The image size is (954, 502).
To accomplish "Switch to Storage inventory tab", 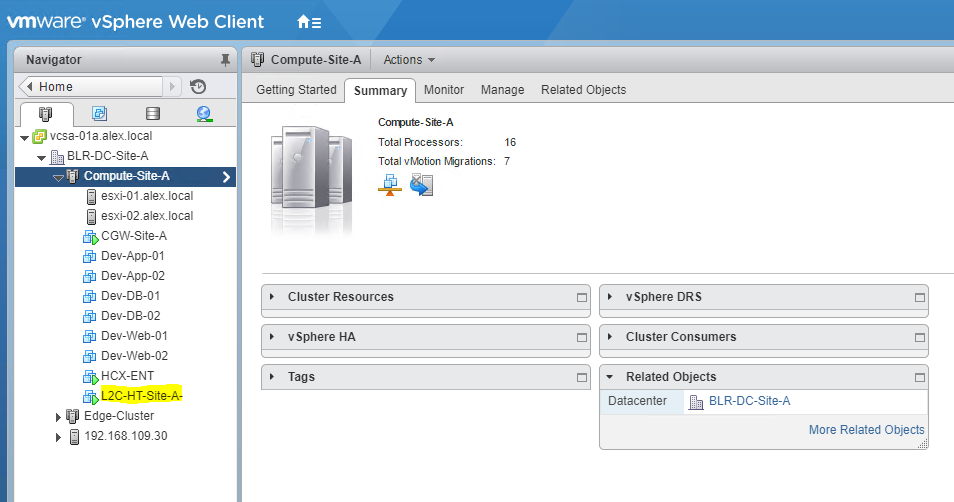I will 152,114.
